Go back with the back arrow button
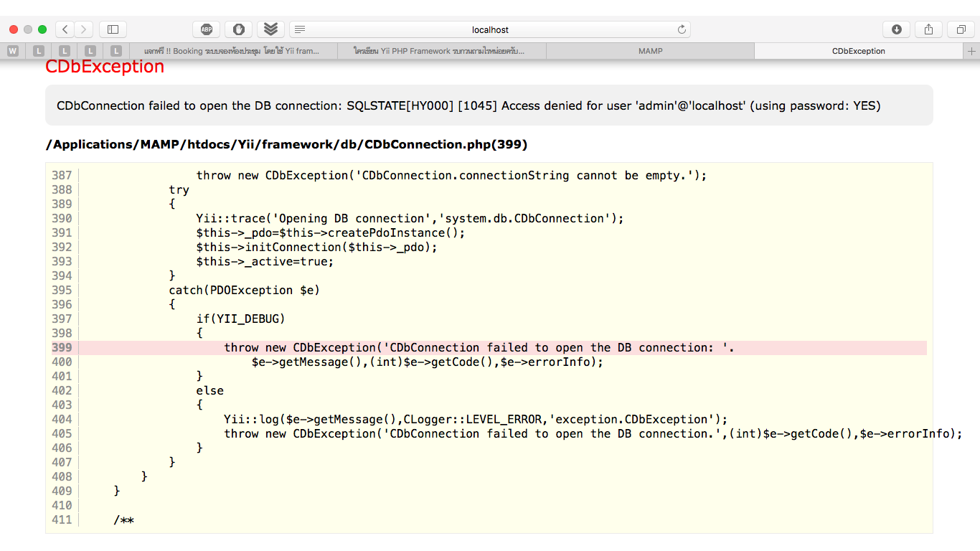 (x=65, y=29)
